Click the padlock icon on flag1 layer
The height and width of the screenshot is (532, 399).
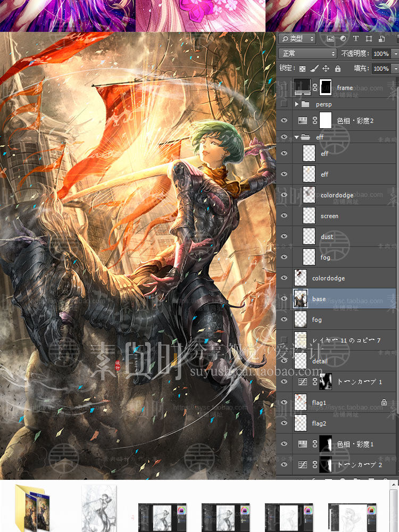click(x=384, y=402)
